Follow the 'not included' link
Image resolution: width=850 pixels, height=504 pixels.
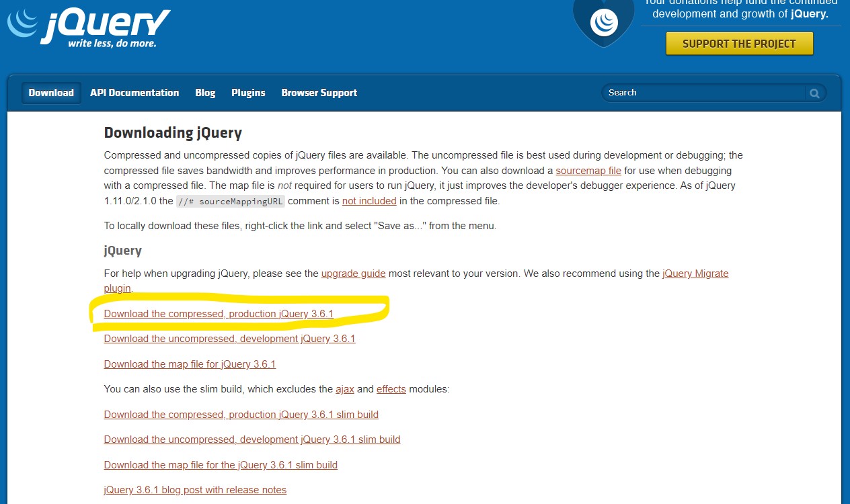[369, 201]
